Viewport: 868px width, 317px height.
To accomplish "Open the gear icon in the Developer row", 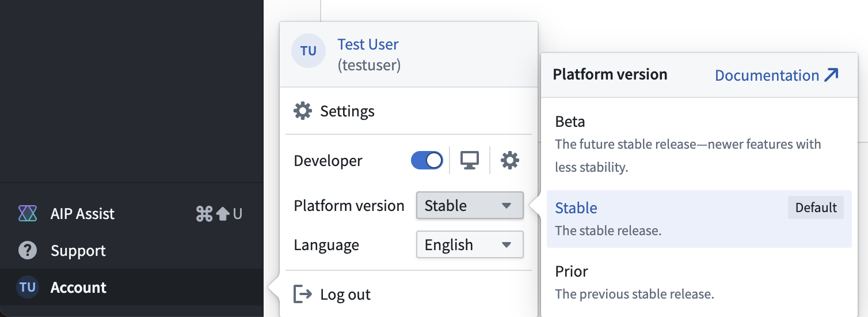I will click(510, 160).
